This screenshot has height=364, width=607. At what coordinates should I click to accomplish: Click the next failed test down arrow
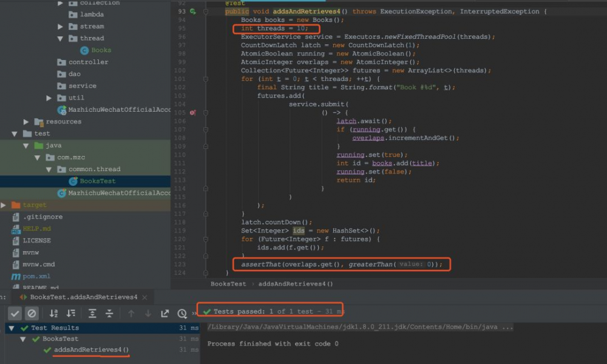click(148, 313)
